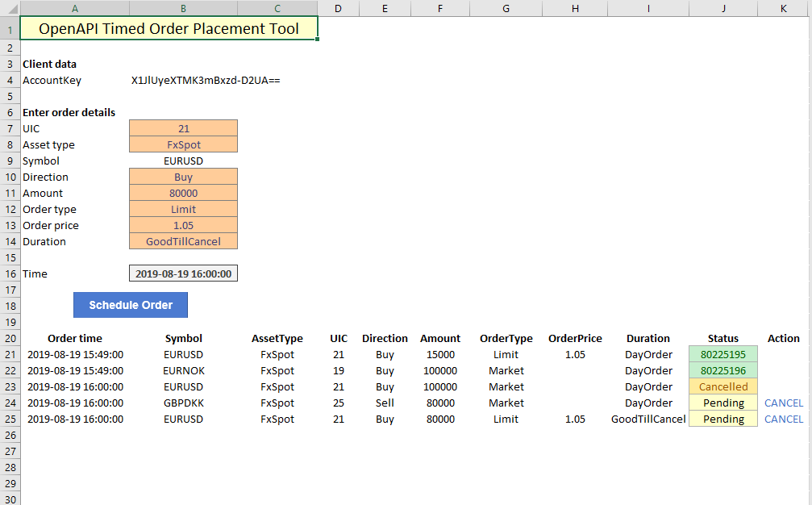The height and width of the screenshot is (505, 812).
Task: Select the Order type Limit cell
Action: point(183,209)
